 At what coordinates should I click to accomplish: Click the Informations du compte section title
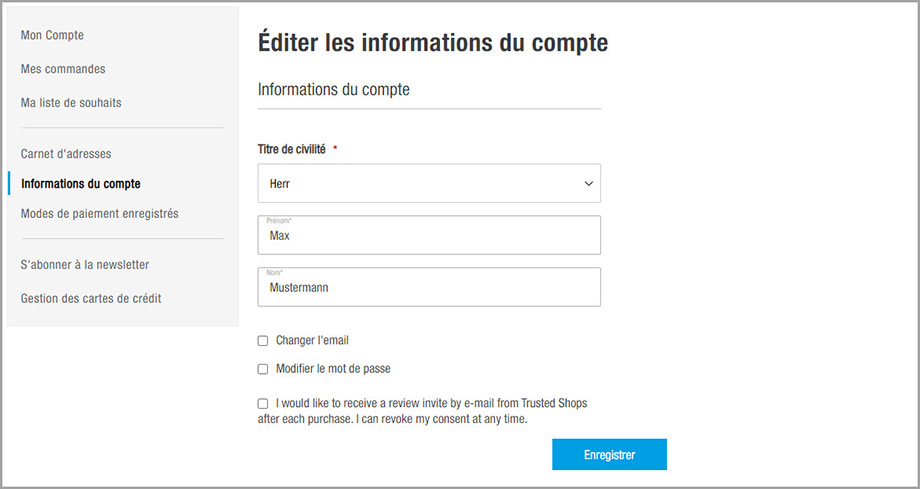[334, 90]
